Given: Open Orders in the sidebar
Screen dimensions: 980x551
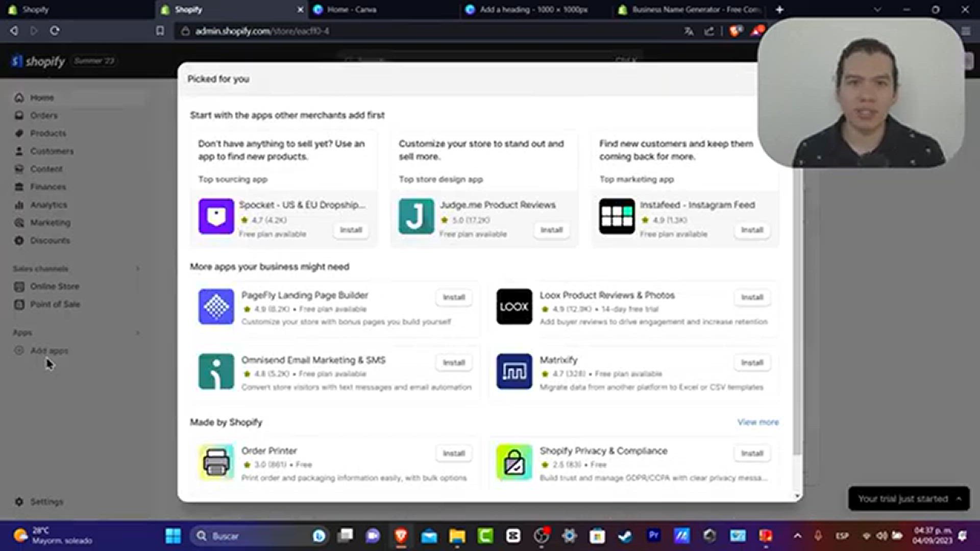Looking at the screenshot, I should click(x=43, y=115).
